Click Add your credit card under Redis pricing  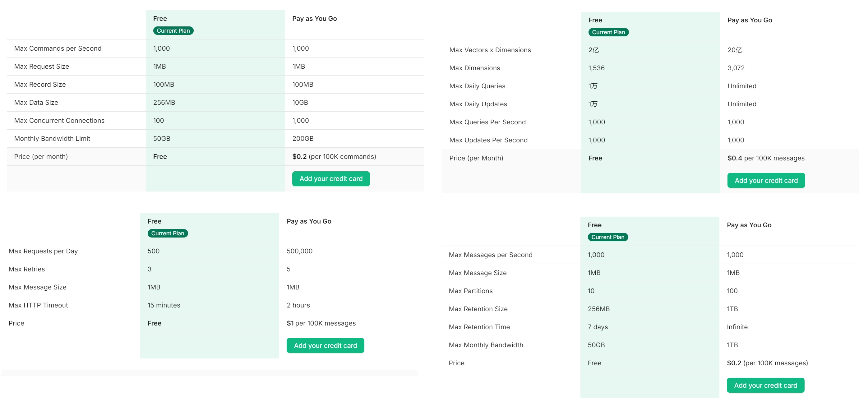(331, 178)
